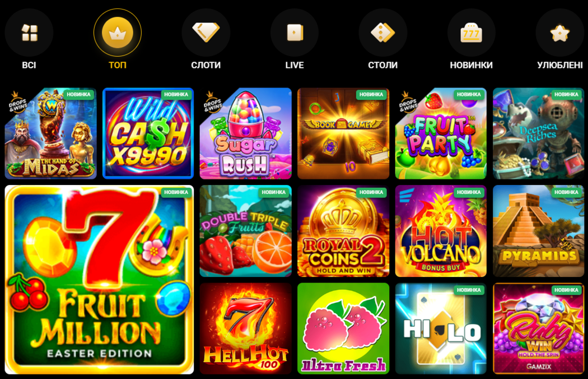Click the НОВИНКА badge on Fruit Million

click(x=176, y=192)
